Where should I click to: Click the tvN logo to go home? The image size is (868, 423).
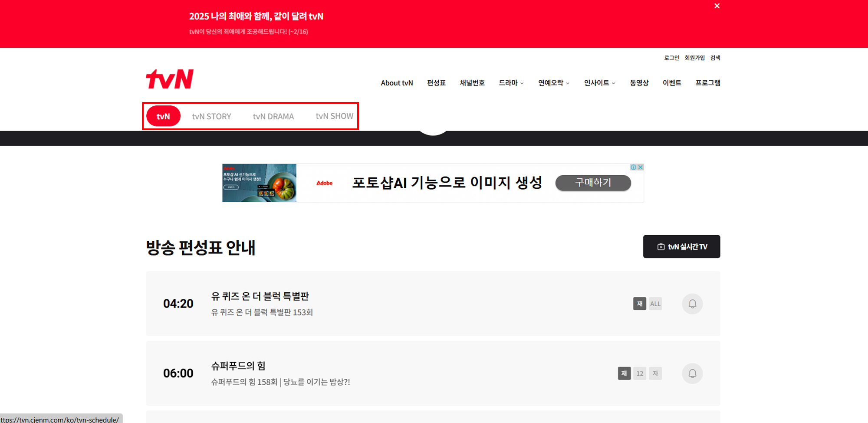tap(170, 79)
